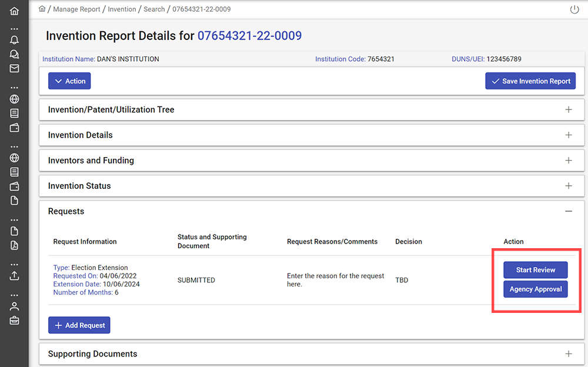The image size is (588, 367).
Task: Expand the Inventors and Funding section
Action: click(x=312, y=161)
